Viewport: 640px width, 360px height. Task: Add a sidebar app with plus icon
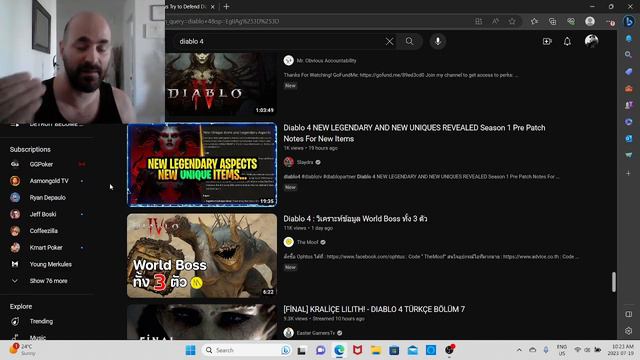[629, 173]
